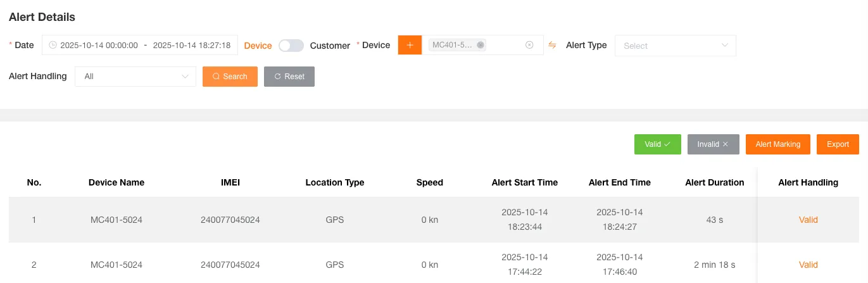Click Valid link in row 2
868x283 pixels.
tap(808, 265)
